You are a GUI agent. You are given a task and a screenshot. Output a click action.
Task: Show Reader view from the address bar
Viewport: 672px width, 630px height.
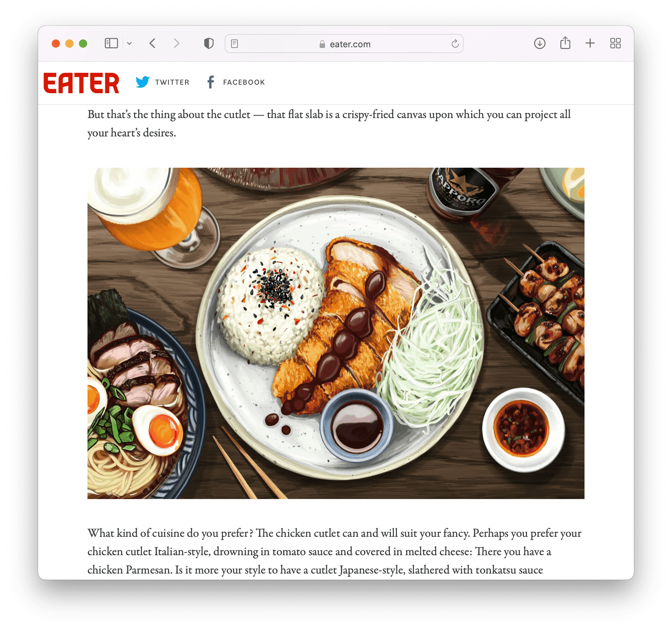(235, 44)
